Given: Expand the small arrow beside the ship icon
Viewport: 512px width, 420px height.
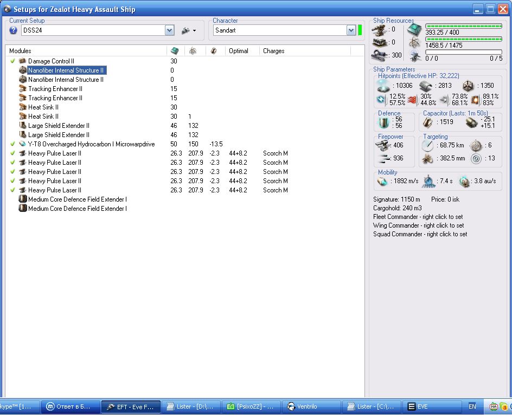Looking at the screenshot, I should 195,31.
